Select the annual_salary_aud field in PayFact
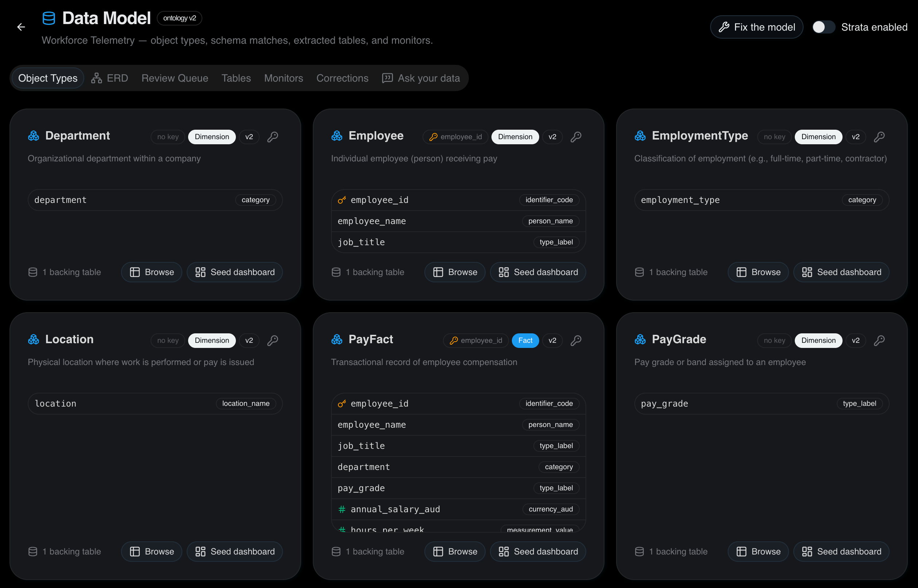The height and width of the screenshot is (588, 918). 458,509
